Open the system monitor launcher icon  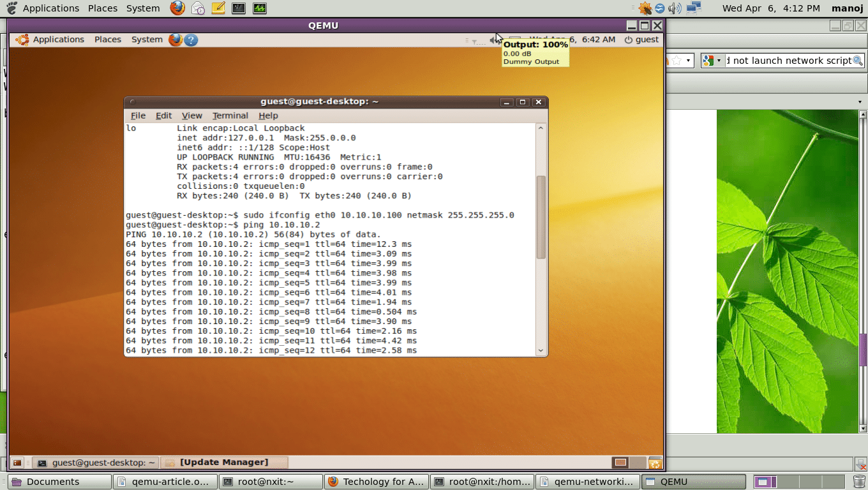point(259,8)
